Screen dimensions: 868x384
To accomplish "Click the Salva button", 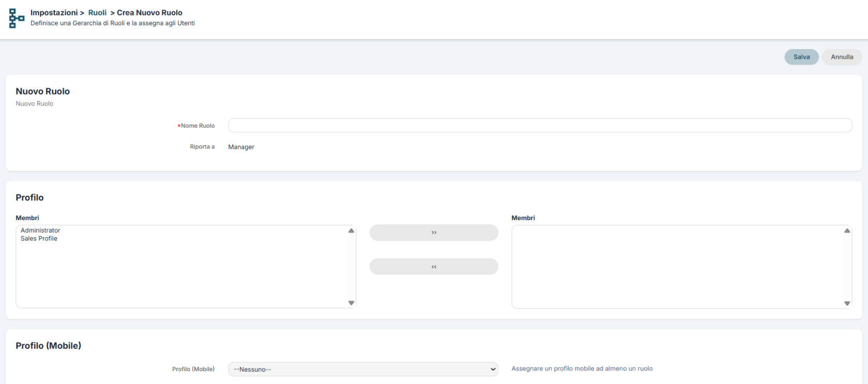I will pyautogui.click(x=801, y=57).
